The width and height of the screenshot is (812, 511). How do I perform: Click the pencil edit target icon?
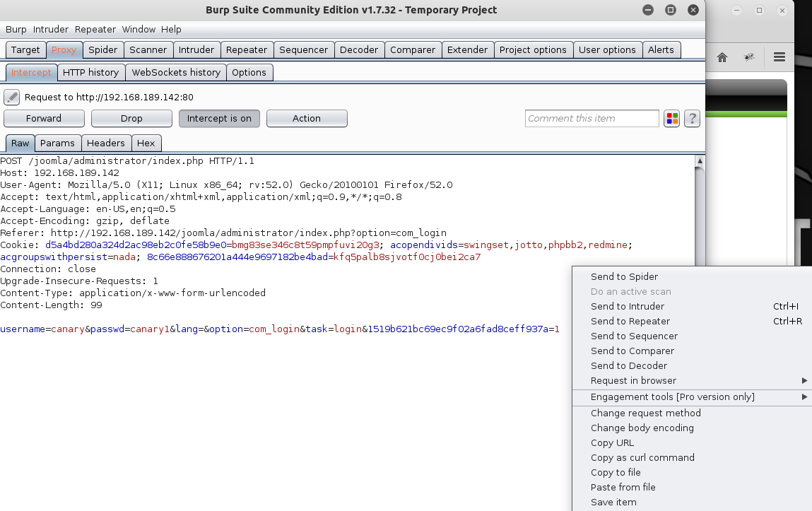click(11, 97)
